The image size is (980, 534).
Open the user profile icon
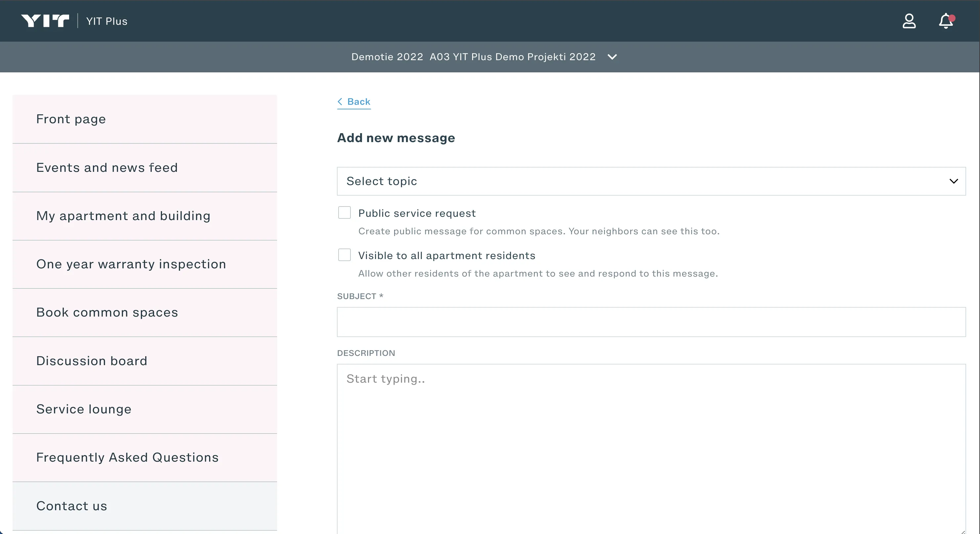pos(909,21)
